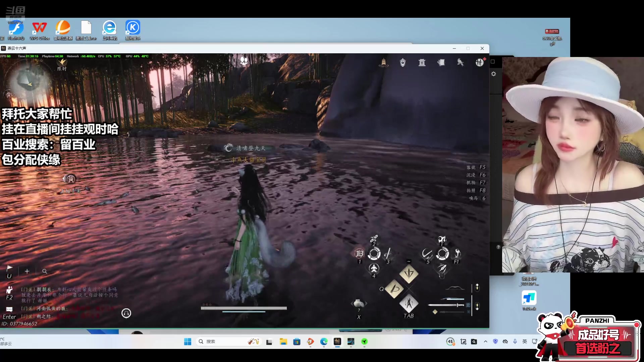This screenshot has width=644, height=362.
Task: Click the diamond skill bound to tilde key
Action: (x=409, y=274)
